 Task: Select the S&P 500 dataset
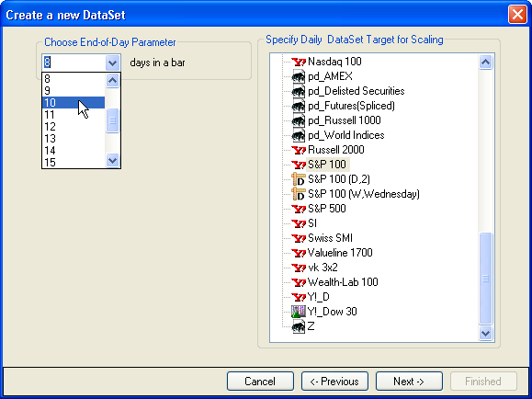(327, 209)
